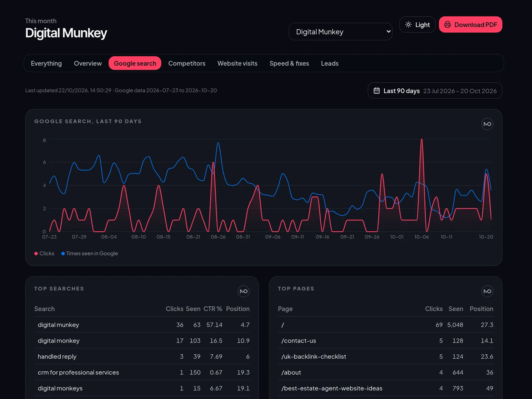This screenshot has height=399, width=532.
Task: Open the Digital Munkey site dropdown
Action: (x=341, y=32)
